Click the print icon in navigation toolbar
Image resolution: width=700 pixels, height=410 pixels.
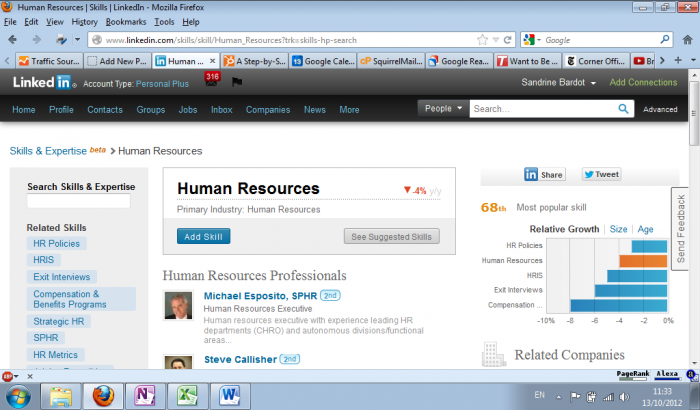click(x=61, y=40)
